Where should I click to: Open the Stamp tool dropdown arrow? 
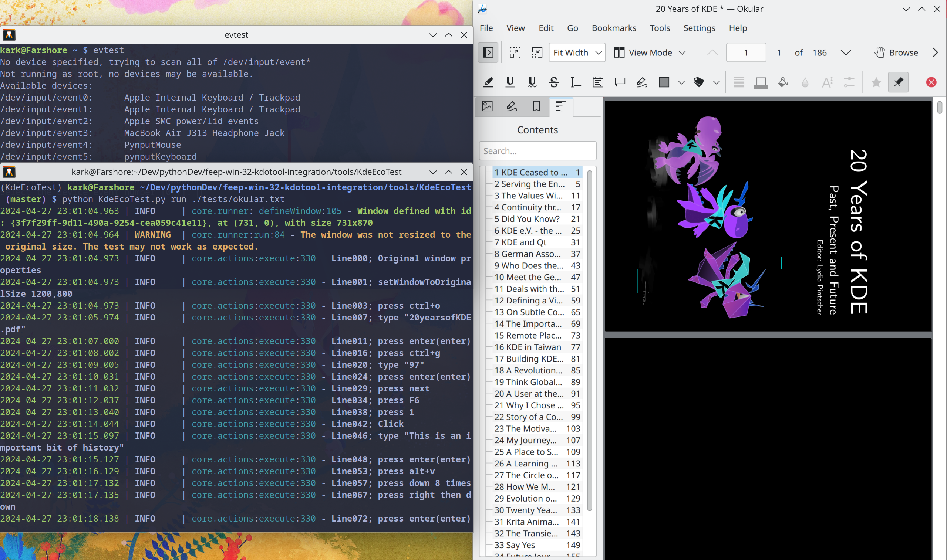click(716, 83)
